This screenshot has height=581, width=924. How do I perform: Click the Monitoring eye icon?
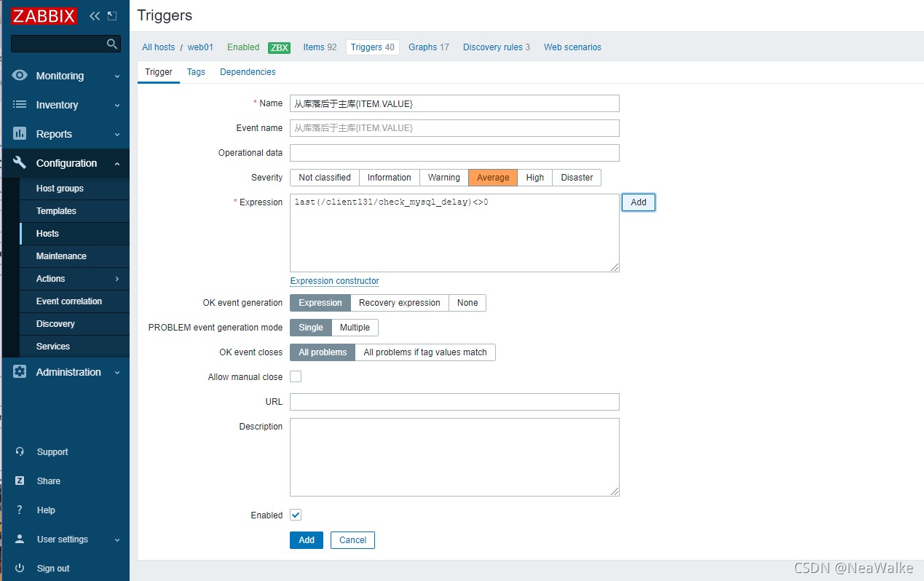[x=20, y=76]
